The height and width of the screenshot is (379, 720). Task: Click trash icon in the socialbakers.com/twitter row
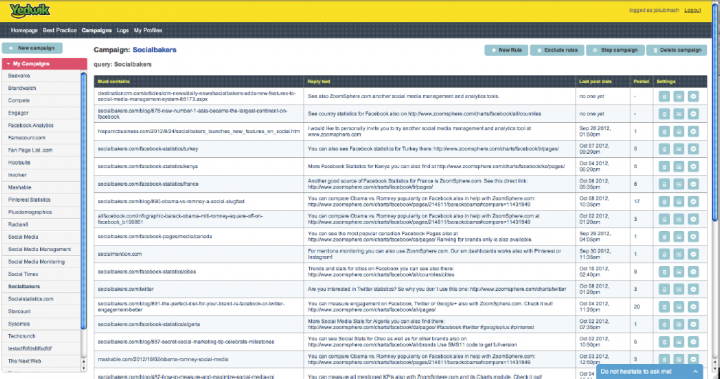(664, 289)
